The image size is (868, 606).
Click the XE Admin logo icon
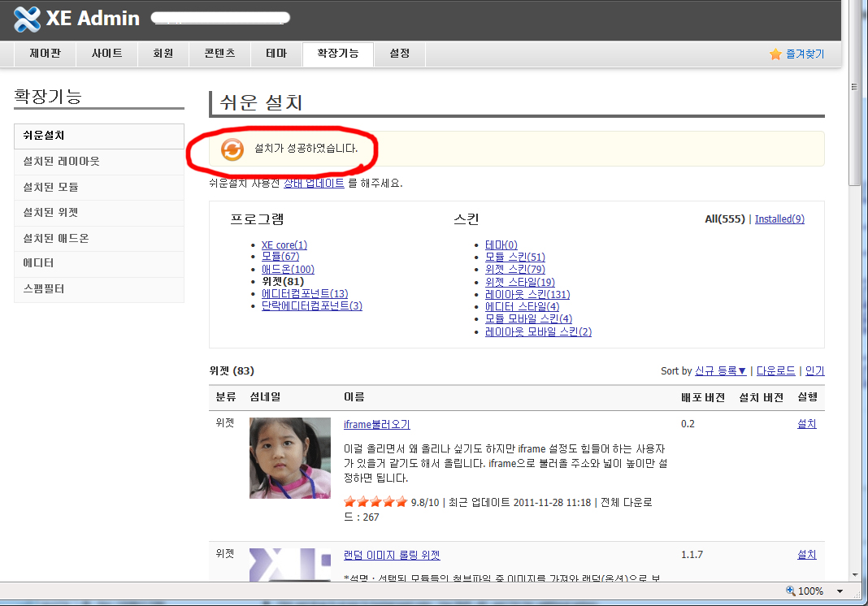pyautogui.click(x=28, y=19)
